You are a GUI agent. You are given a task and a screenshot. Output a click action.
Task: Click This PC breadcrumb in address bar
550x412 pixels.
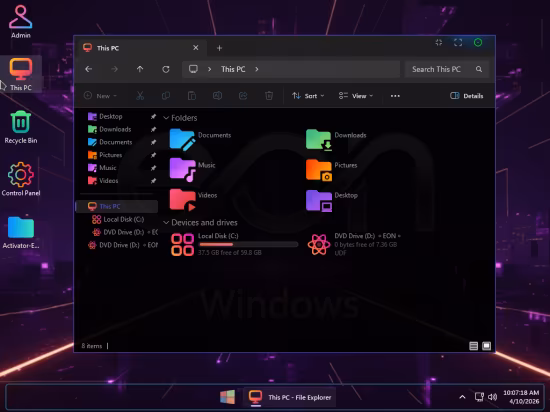(x=233, y=69)
